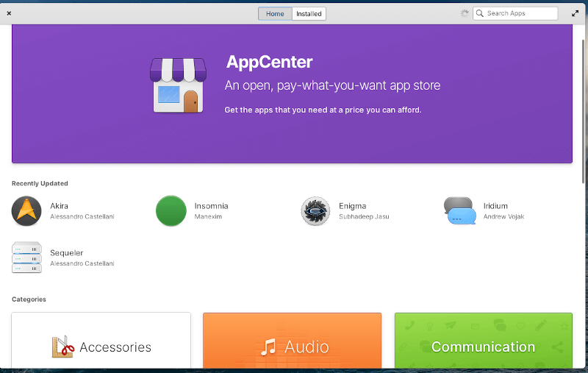Image resolution: width=588 pixels, height=373 pixels.
Task: Click the search magnifier icon
Action: pos(480,13)
